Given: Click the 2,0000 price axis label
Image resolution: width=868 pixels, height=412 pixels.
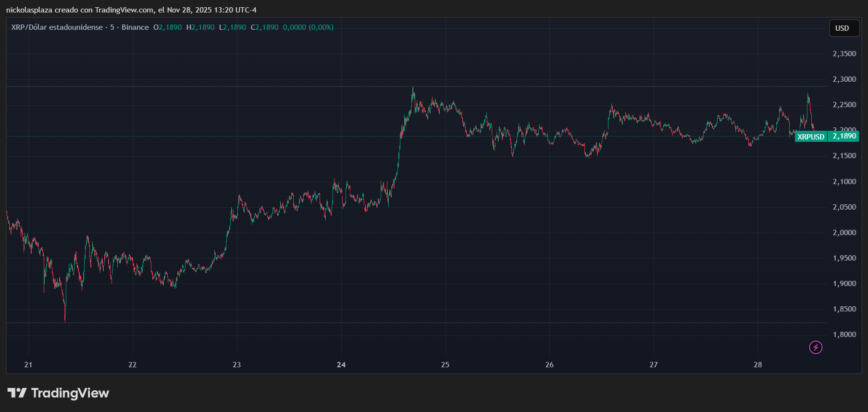Looking at the screenshot, I should coord(844,233).
